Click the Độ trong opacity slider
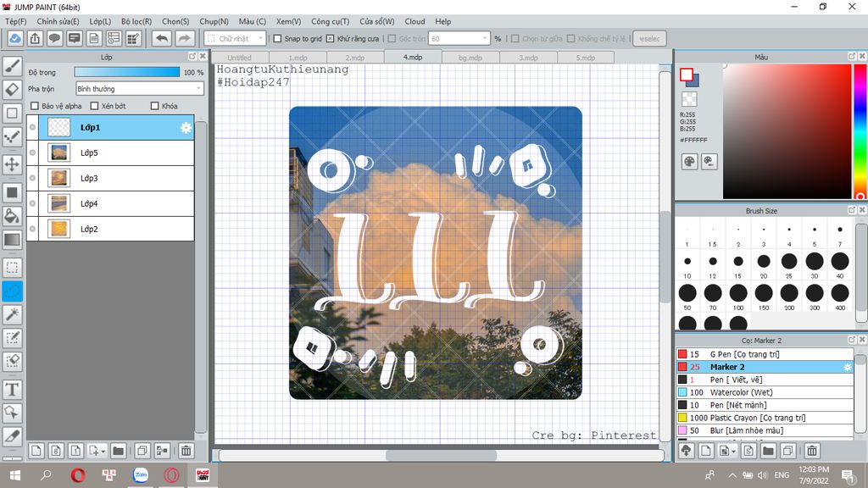Image resolution: width=868 pixels, height=488 pixels. pos(127,72)
